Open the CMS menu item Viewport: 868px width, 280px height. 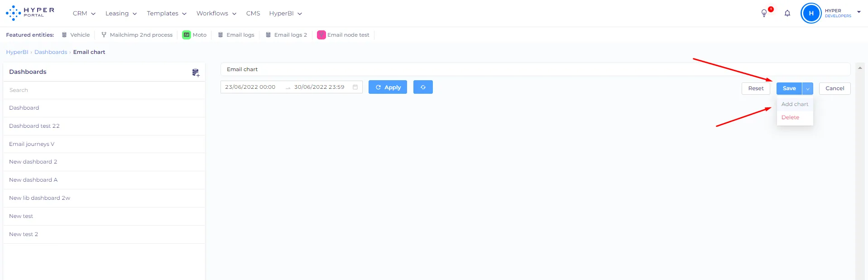click(x=253, y=14)
